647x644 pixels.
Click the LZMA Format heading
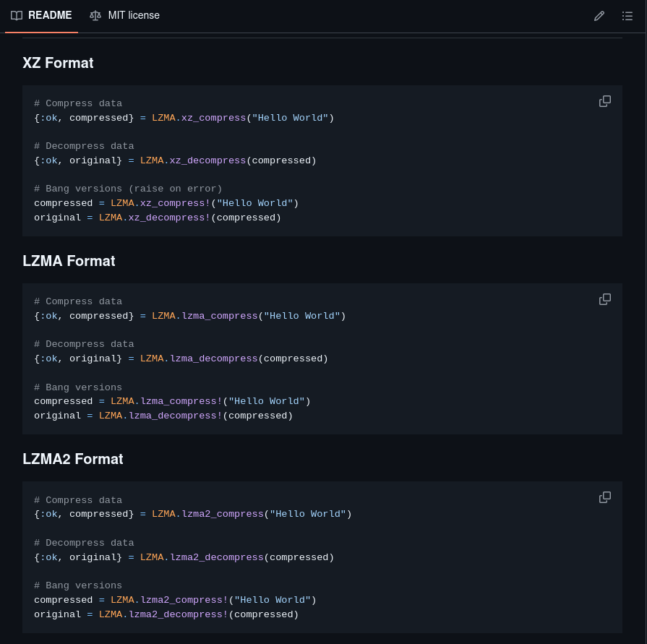[69, 261]
